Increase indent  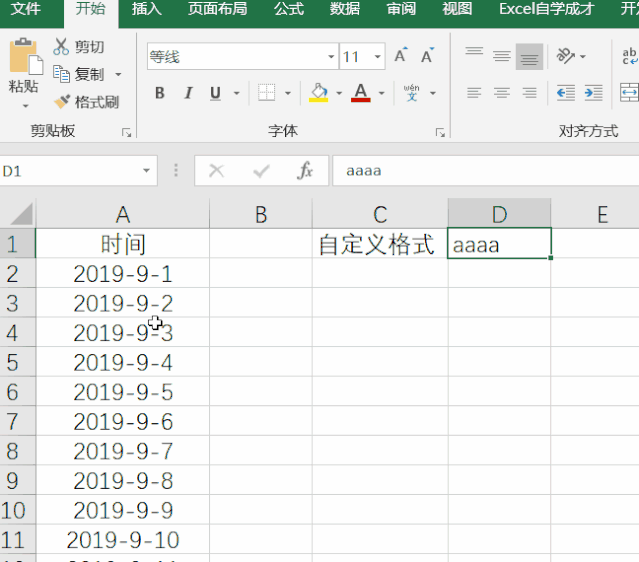593,93
